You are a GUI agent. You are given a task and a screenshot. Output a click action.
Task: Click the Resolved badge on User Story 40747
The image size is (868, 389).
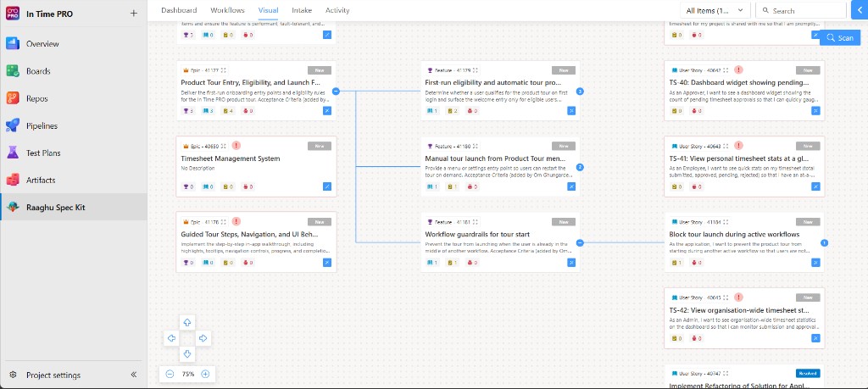click(x=808, y=373)
